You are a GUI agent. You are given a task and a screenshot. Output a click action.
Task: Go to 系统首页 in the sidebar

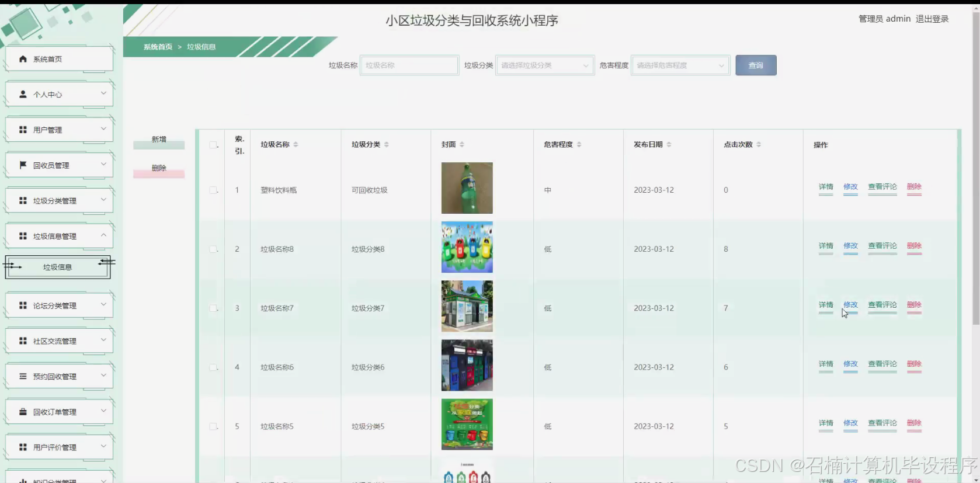point(59,59)
